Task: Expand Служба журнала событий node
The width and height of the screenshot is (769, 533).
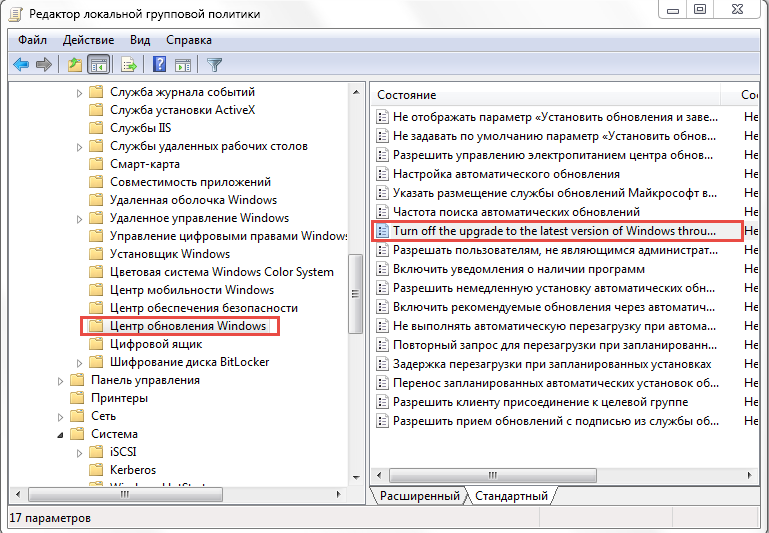Action: click(79, 93)
